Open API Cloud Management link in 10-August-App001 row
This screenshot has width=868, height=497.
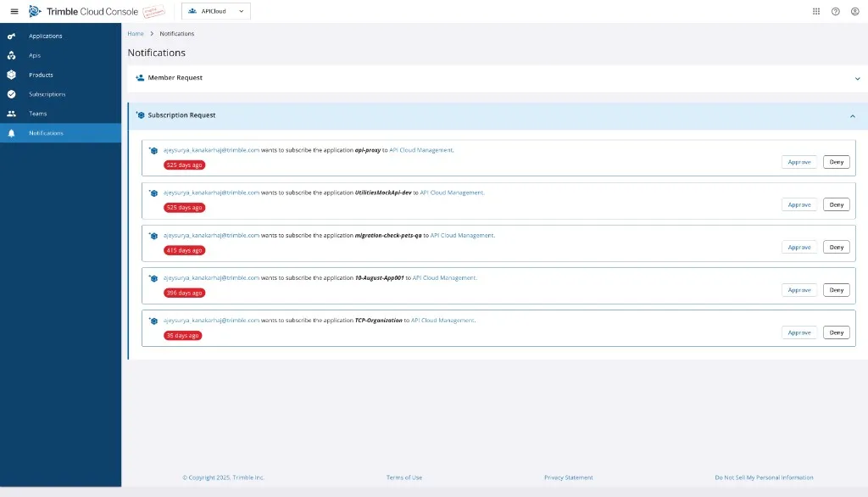tap(444, 278)
